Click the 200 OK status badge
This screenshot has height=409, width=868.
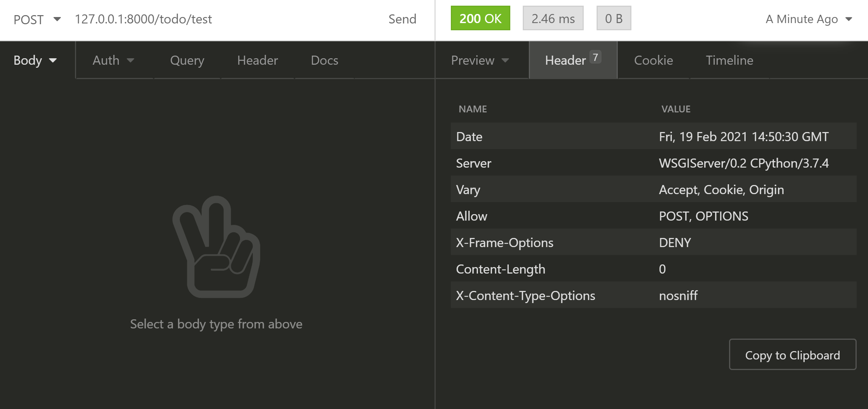(480, 19)
